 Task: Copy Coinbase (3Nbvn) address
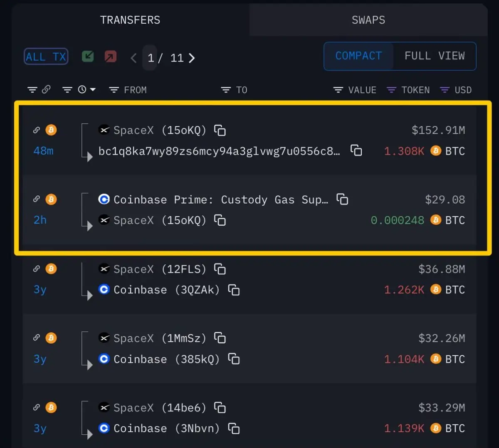coord(234,428)
